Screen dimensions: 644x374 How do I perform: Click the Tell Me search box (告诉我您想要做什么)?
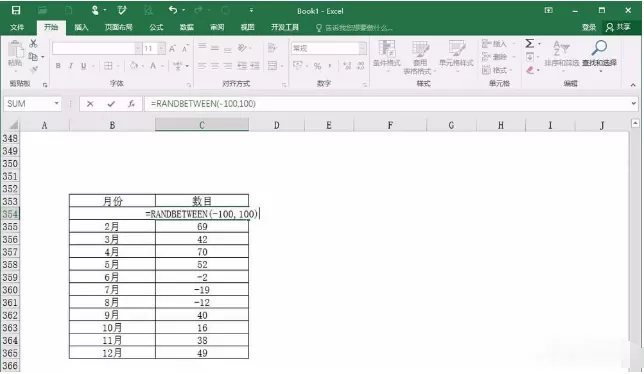point(354,28)
